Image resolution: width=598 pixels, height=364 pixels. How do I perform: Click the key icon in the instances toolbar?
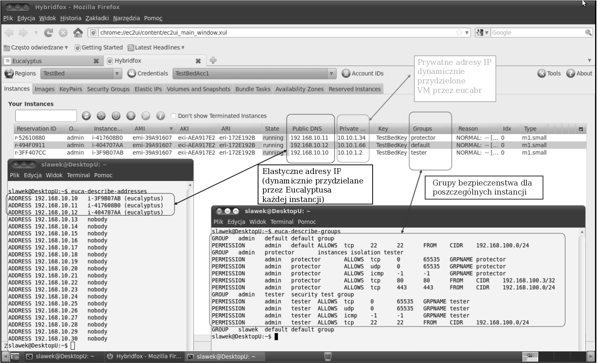coord(146,116)
